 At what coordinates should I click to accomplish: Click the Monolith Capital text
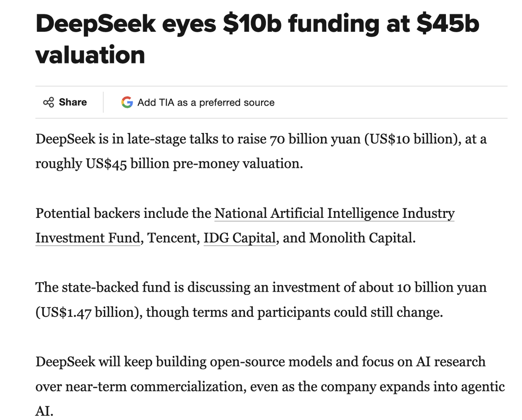point(361,238)
